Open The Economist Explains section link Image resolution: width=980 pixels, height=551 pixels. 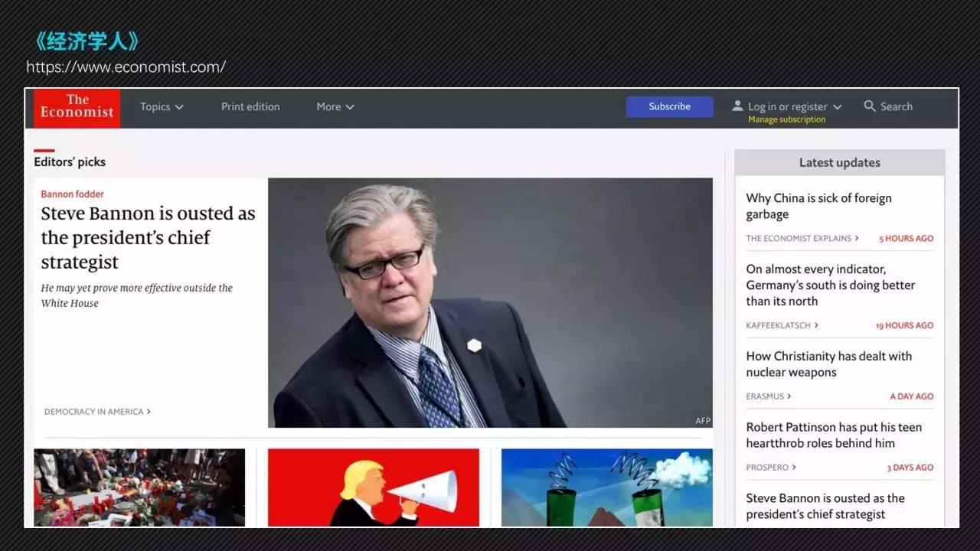pyautogui.click(x=802, y=239)
